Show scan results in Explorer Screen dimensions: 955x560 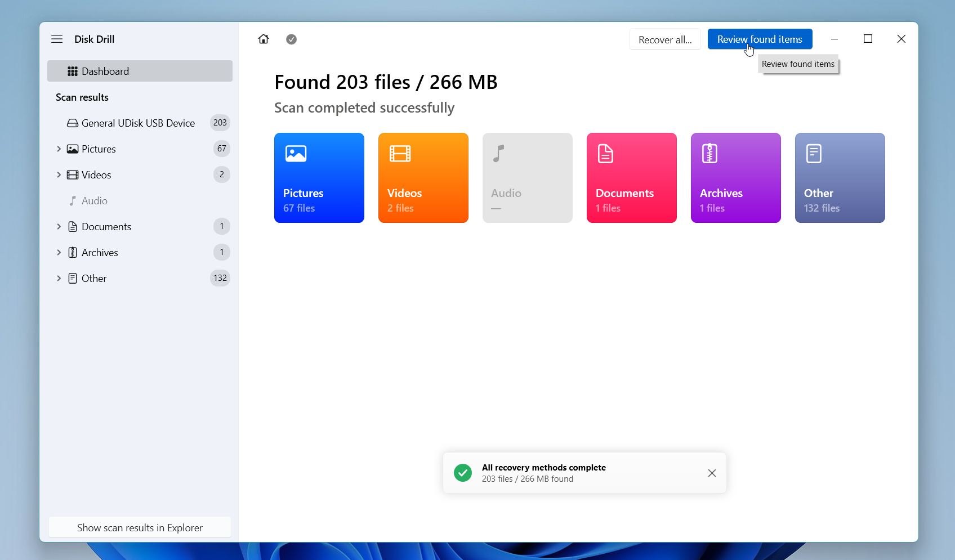(x=140, y=527)
